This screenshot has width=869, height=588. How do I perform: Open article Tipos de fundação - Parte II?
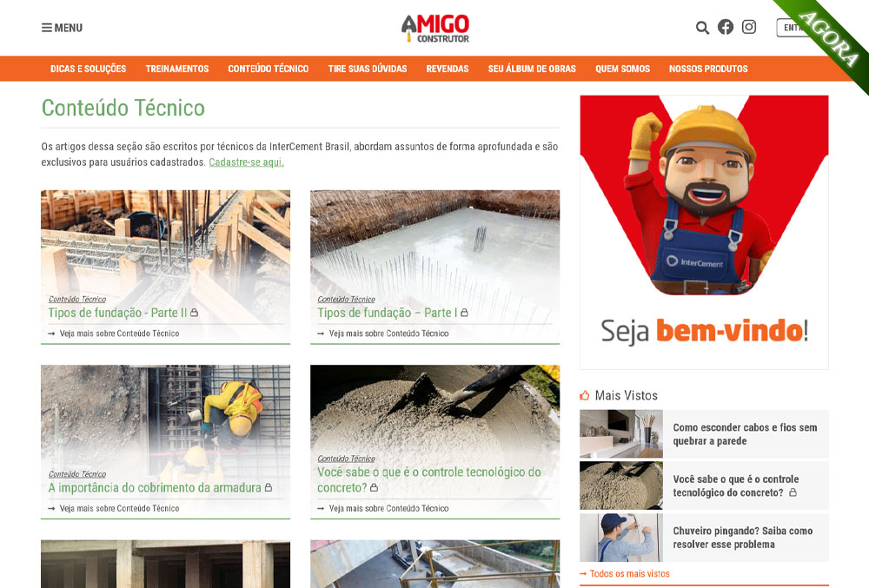[x=117, y=313]
